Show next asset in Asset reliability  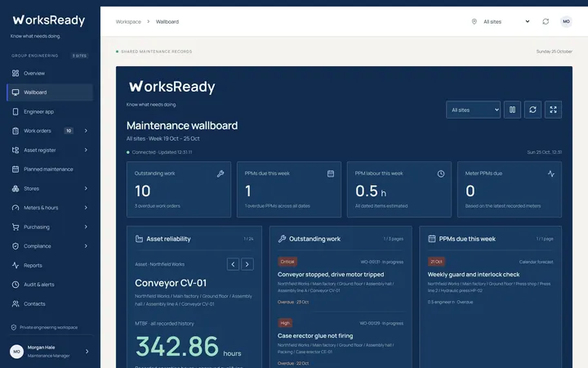[x=247, y=264]
